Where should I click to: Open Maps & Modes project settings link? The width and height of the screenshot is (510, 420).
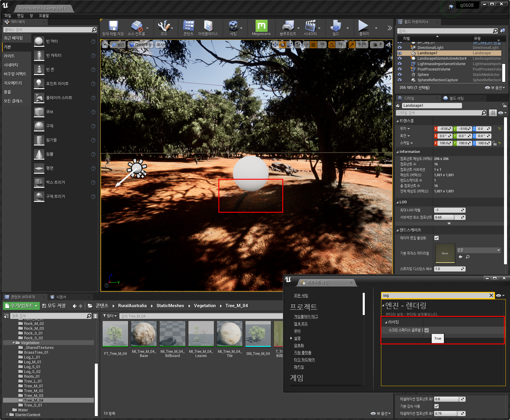[x=301, y=324]
